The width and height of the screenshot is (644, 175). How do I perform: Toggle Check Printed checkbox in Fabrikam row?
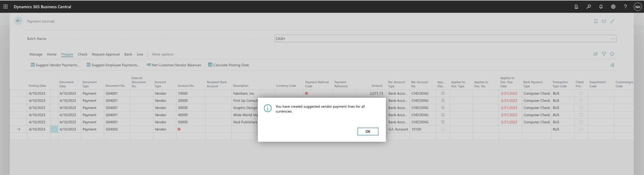pyautogui.click(x=581, y=93)
